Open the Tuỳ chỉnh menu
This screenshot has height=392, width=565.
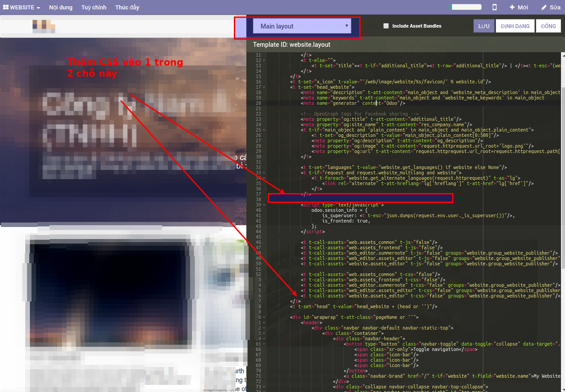tap(93, 8)
